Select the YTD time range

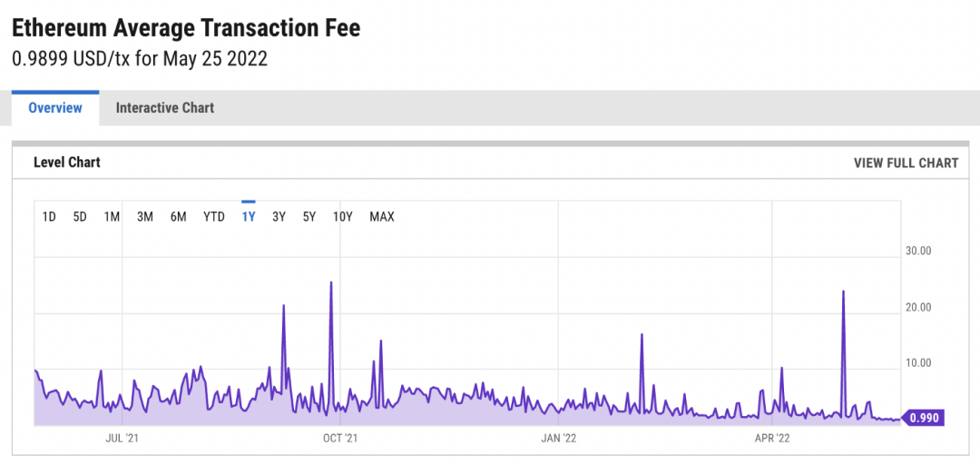point(214,217)
